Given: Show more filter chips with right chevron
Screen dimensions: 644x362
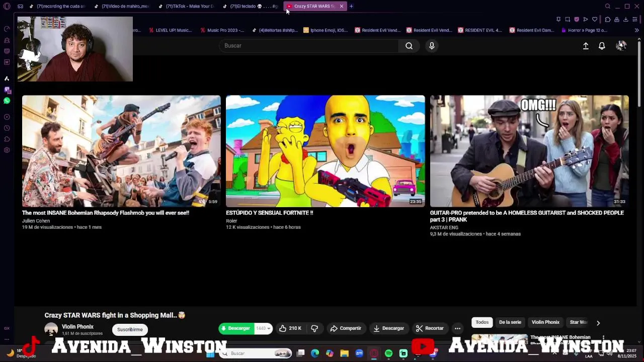Looking at the screenshot, I should [x=598, y=323].
